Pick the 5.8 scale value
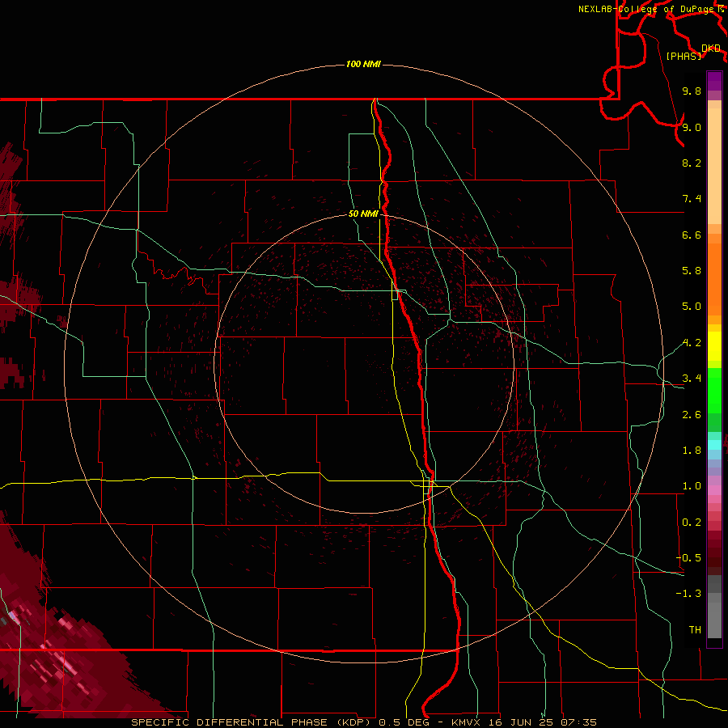The width and height of the screenshot is (728, 728). (692, 271)
